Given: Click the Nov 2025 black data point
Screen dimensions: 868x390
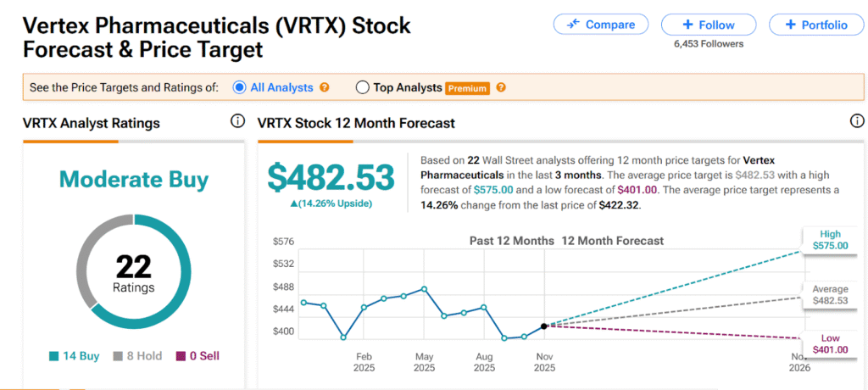Looking at the screenshot, I should pyautogui.click(x=543, y=325).
